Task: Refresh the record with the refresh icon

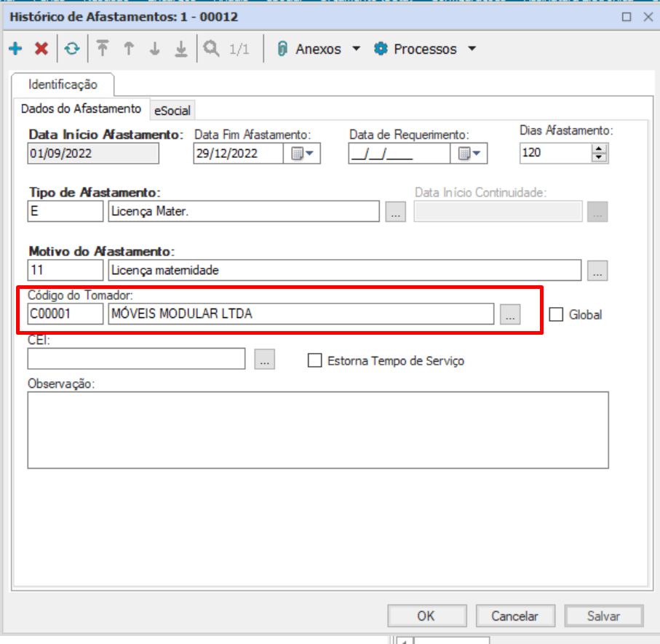Action: [72, 49]
